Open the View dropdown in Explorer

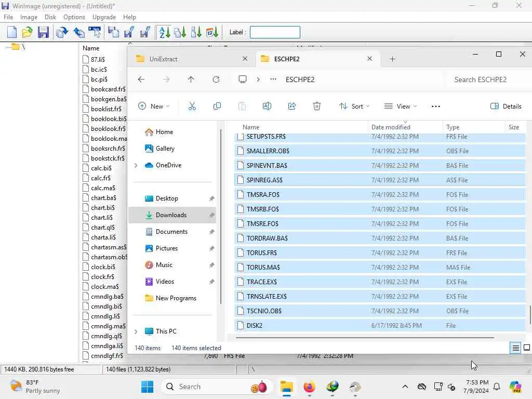click(401, 106)
